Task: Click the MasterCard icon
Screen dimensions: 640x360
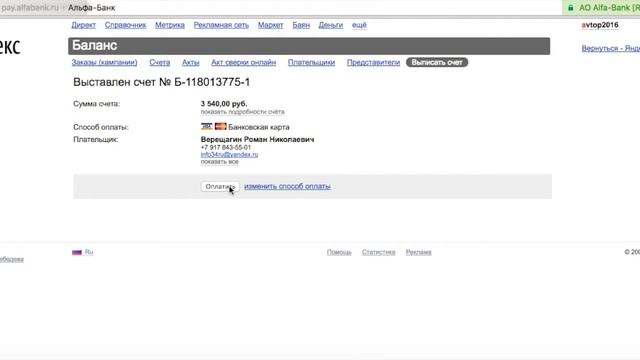Action: (x=220, y=127)
